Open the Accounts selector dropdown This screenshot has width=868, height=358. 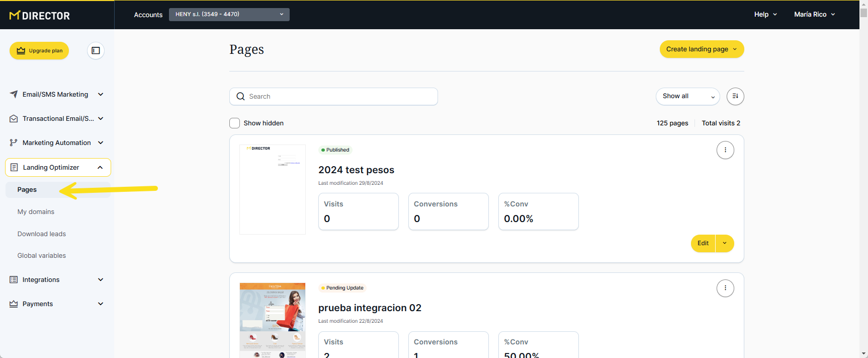pyautogui.click(x=229, y=15)
